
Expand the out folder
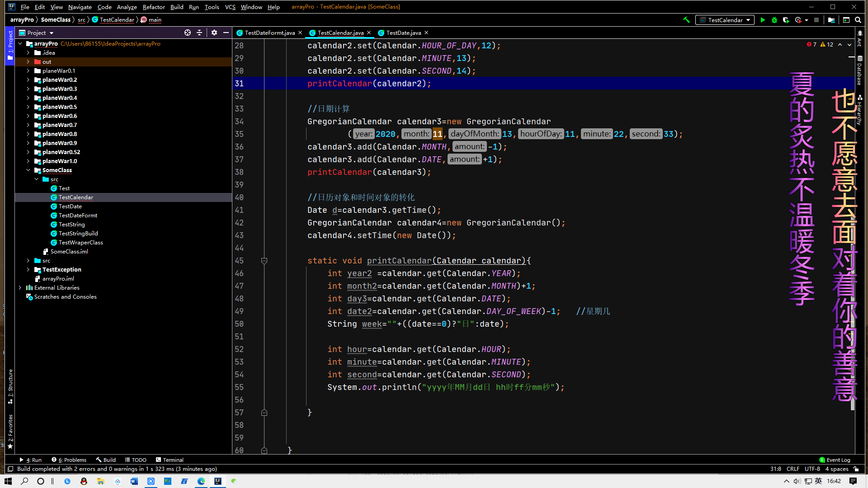[x=28, y=62]
